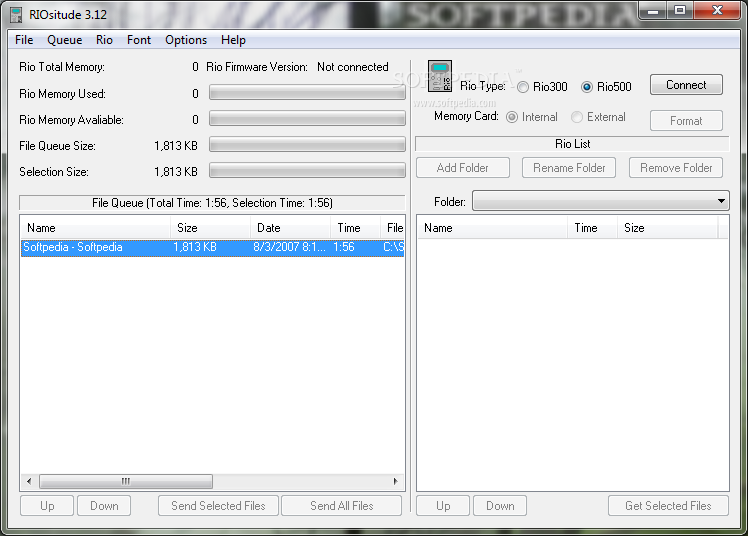Sort Rio list by Name column
The image size is (748, 536).
tap(492, 228)
